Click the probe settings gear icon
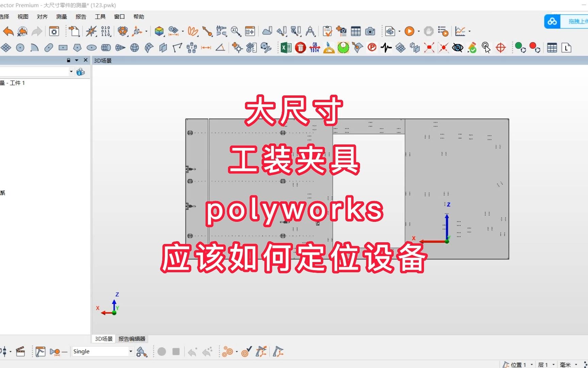The image size is (588, 368). tap(142, 352)
